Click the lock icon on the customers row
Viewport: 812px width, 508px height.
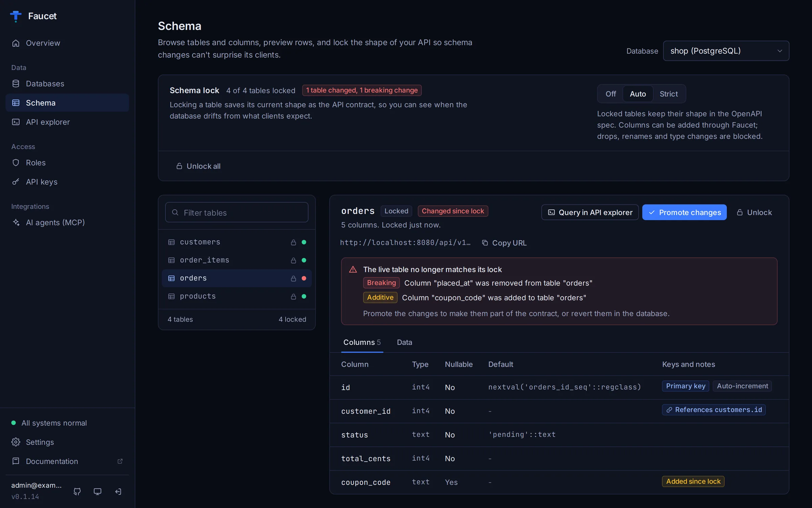tap(293, 242)
